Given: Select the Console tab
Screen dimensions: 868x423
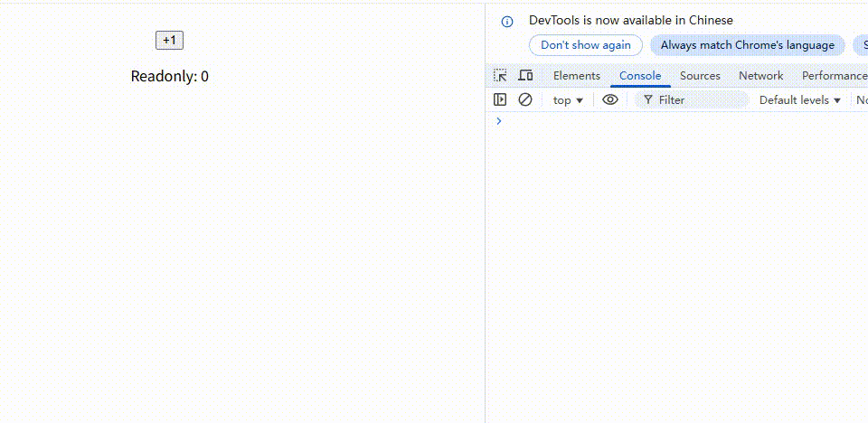Looking at the screenshot, I should [640, 76].
